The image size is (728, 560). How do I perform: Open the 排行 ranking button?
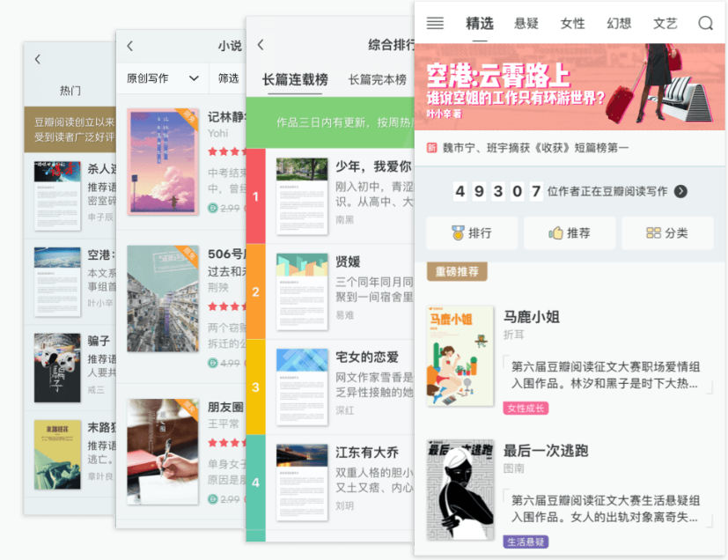click(472, 232)
